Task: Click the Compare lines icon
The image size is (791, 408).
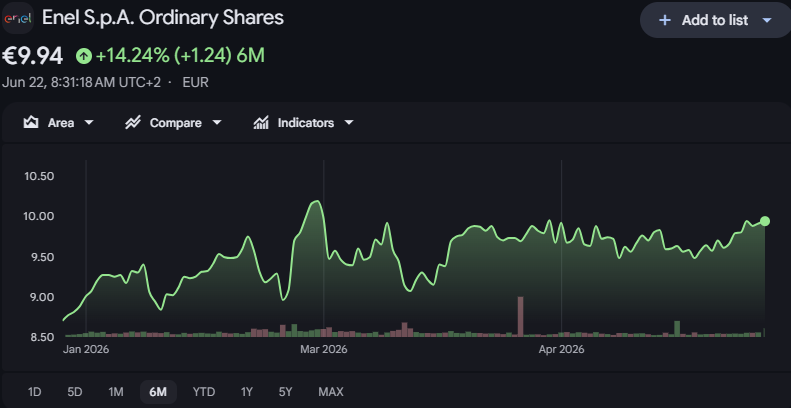Action: pyautogui.click(x=133, y=123)
